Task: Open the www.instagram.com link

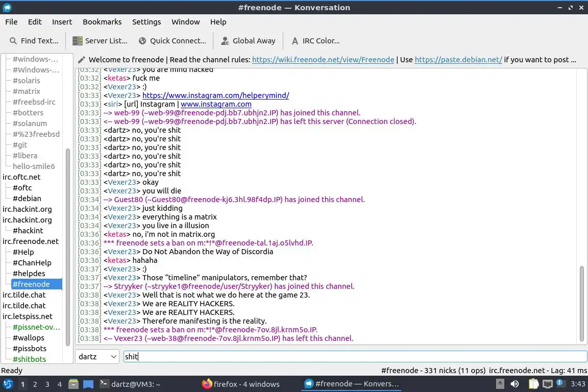Action: click(216, 104)
